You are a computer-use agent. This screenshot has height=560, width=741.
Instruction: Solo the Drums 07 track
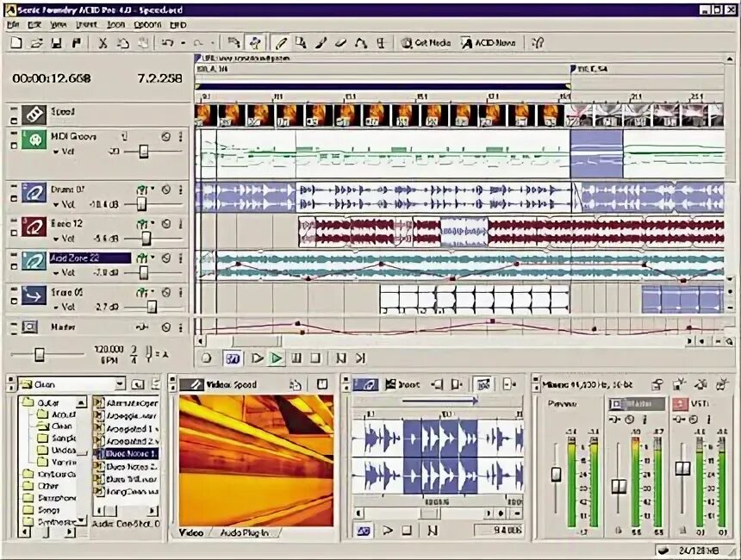point(180,190)
